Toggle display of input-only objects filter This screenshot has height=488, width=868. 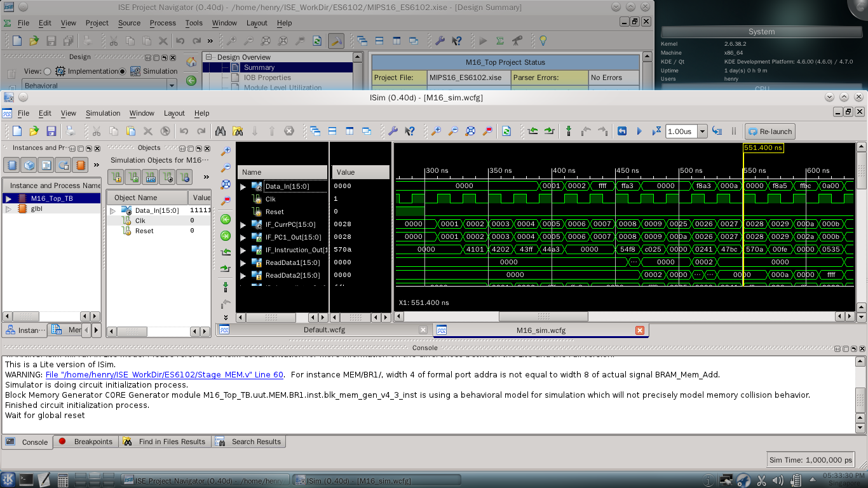[116, 177]
